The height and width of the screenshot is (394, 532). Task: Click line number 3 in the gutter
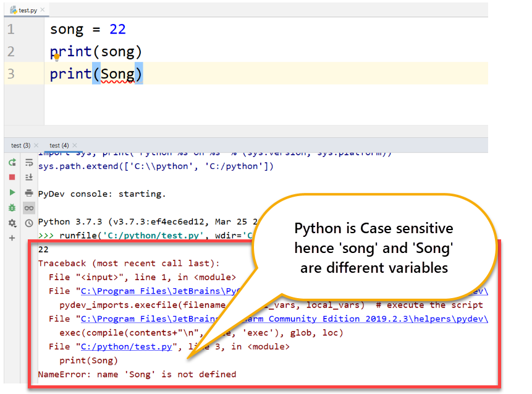(x=11, y=74)
